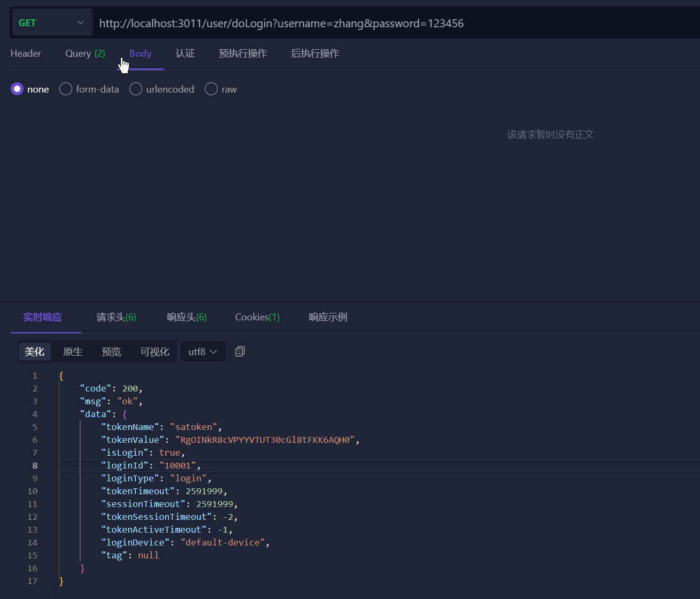The width and height of the screenshot is (700, 599).
Task: Click the "tokenActiveTimeout": -1 line
Action: 167,529
